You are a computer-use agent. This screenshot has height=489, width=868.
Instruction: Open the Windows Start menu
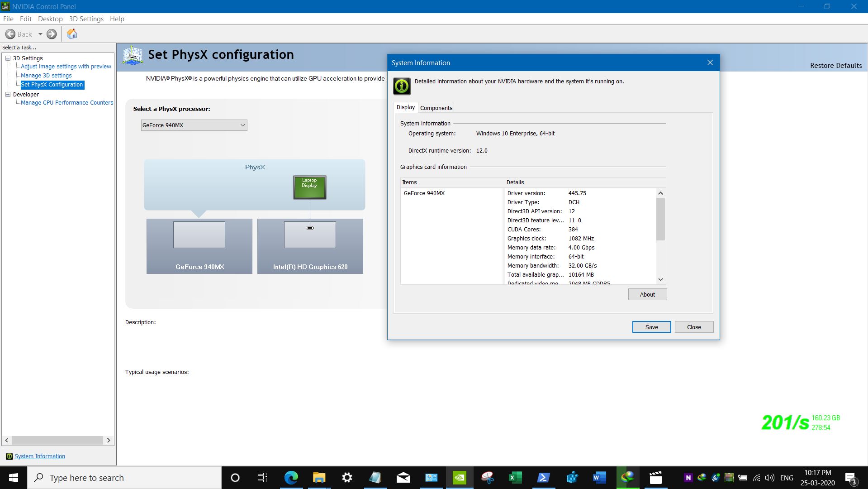tap(14, 478)
